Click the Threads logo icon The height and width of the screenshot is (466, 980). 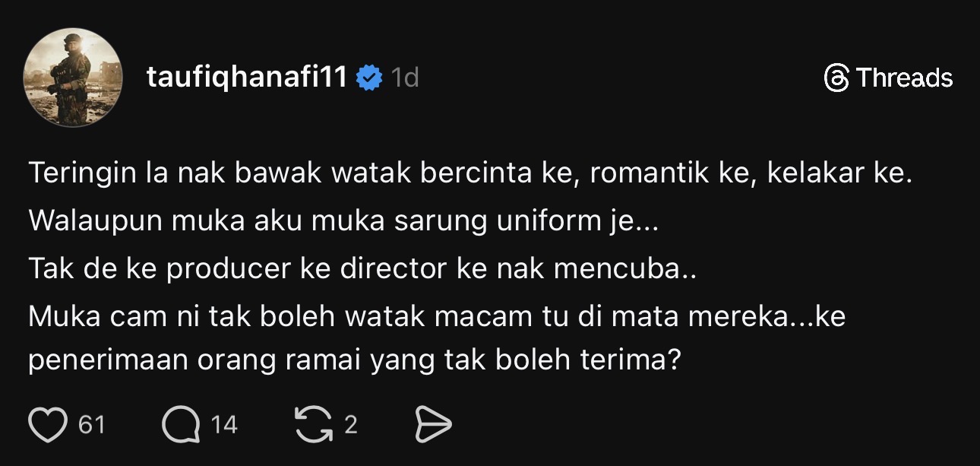point(836,78)
